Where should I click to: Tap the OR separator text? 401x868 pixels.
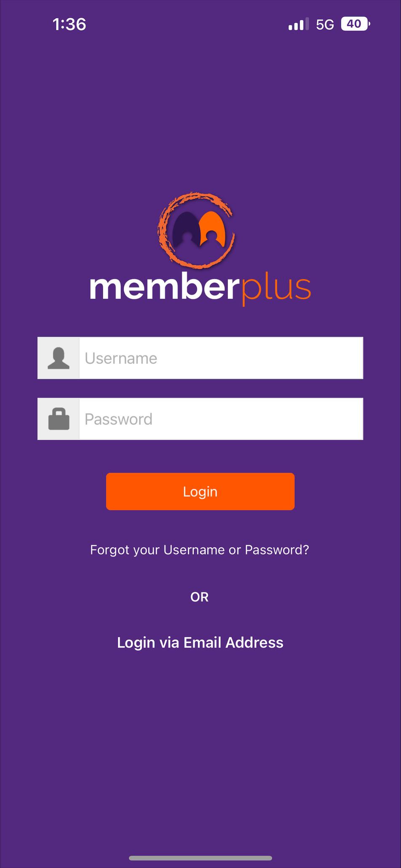click(x=200, y=597)
